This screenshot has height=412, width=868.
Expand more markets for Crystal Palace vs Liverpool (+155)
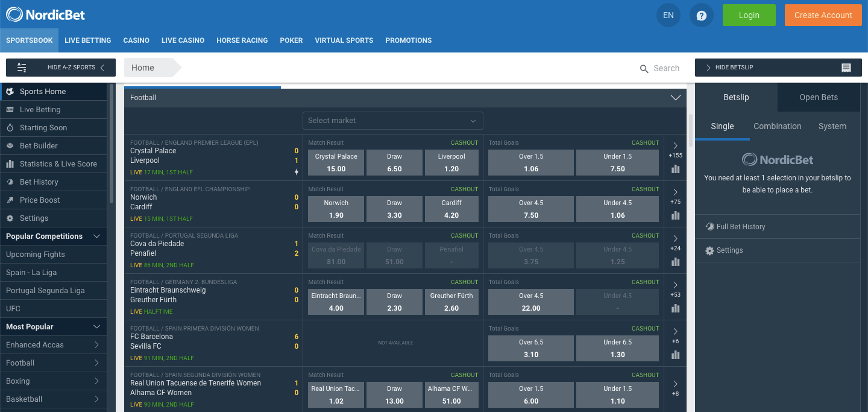(x=675, y=150)
